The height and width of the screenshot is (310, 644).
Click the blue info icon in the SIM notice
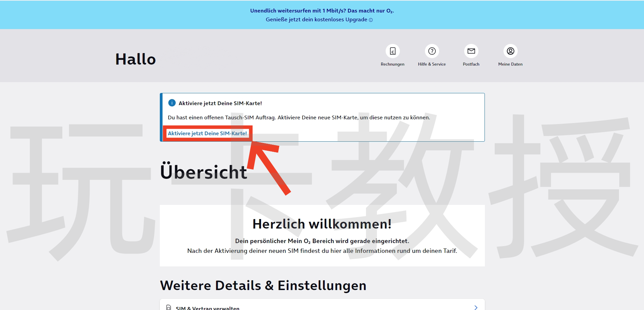(172, 103)
